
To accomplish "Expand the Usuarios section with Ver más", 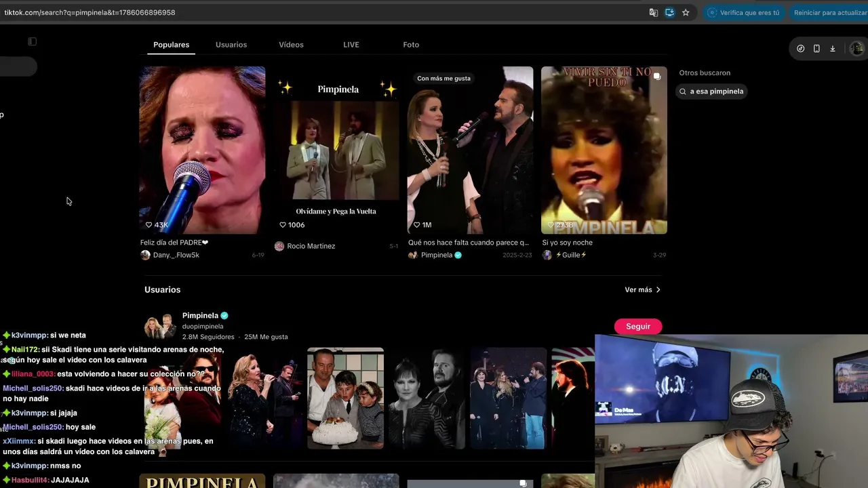I will tap(643, 290).
